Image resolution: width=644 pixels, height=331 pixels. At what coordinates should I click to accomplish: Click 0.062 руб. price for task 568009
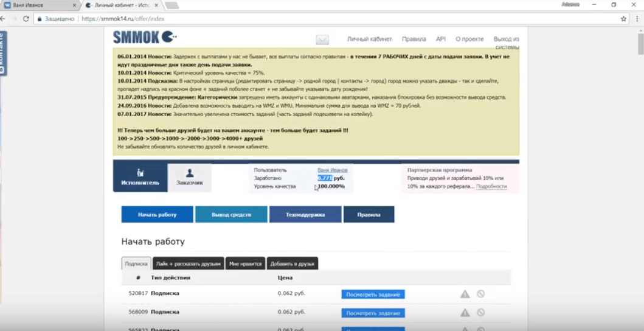pyautogui.click(x=291, y=312)
